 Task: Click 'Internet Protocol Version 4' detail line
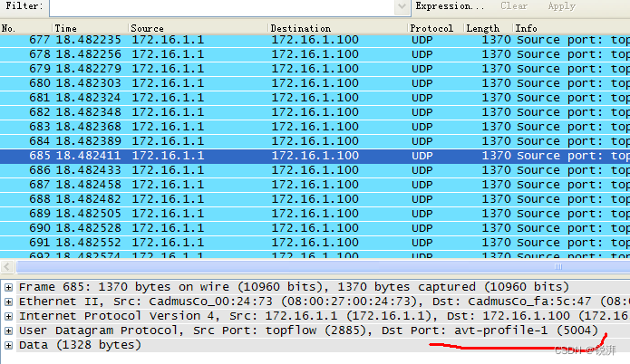pos(323,316)
